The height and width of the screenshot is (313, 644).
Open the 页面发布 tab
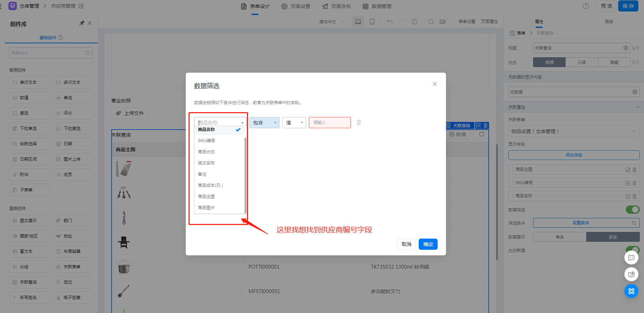[337, 6]
